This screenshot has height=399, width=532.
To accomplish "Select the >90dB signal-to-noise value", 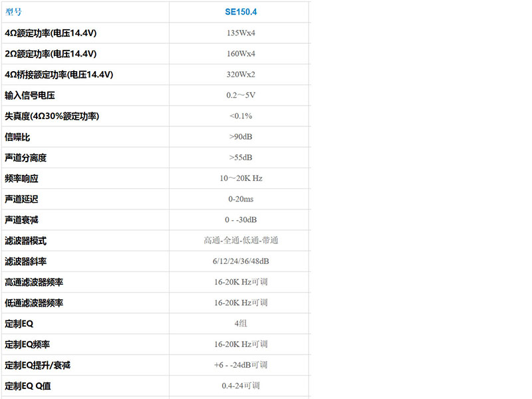I will tap(241, 137).
